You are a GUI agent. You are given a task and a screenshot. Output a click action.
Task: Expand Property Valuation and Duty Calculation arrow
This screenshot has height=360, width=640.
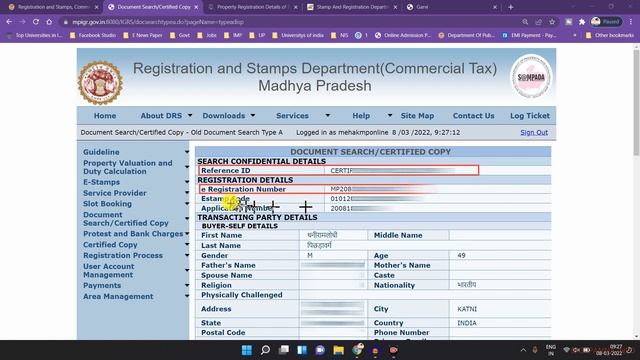187,167
